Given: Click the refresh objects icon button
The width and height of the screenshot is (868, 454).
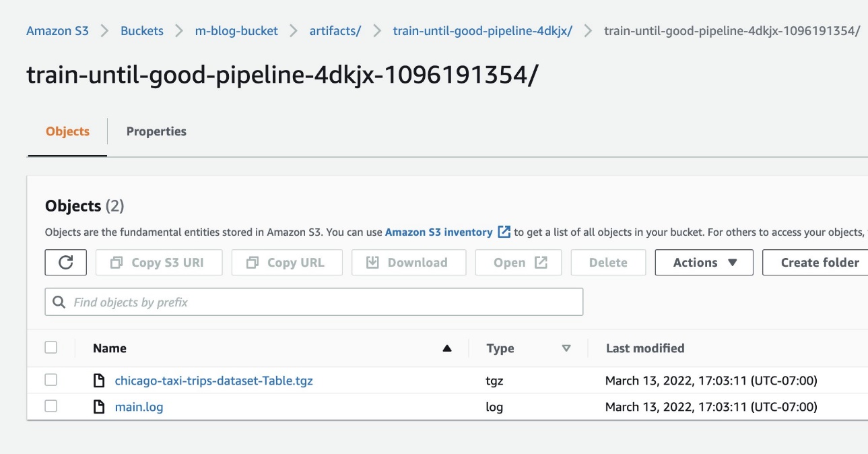Looking at the screenshot, I should point(66,263).
